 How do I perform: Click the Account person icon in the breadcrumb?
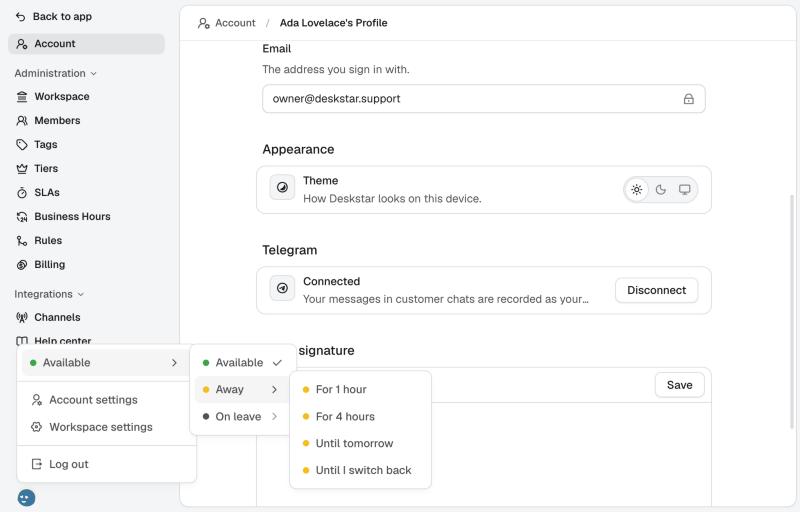click(204, 23)
